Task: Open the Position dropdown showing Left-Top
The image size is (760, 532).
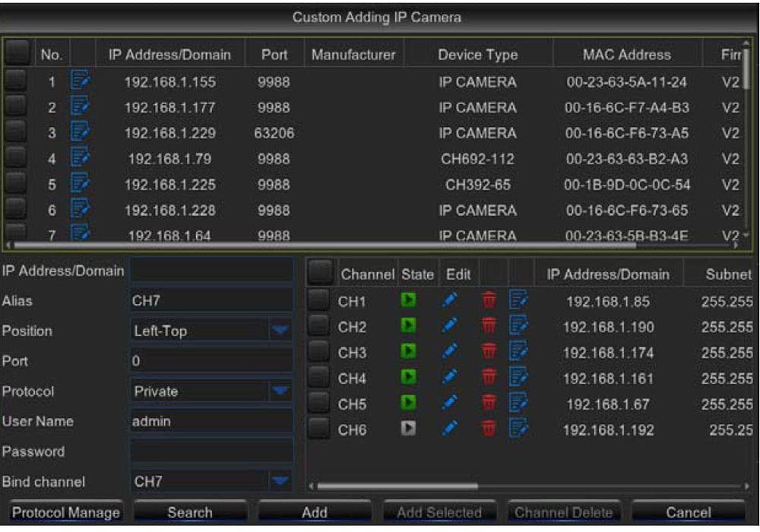Action: 211,331
